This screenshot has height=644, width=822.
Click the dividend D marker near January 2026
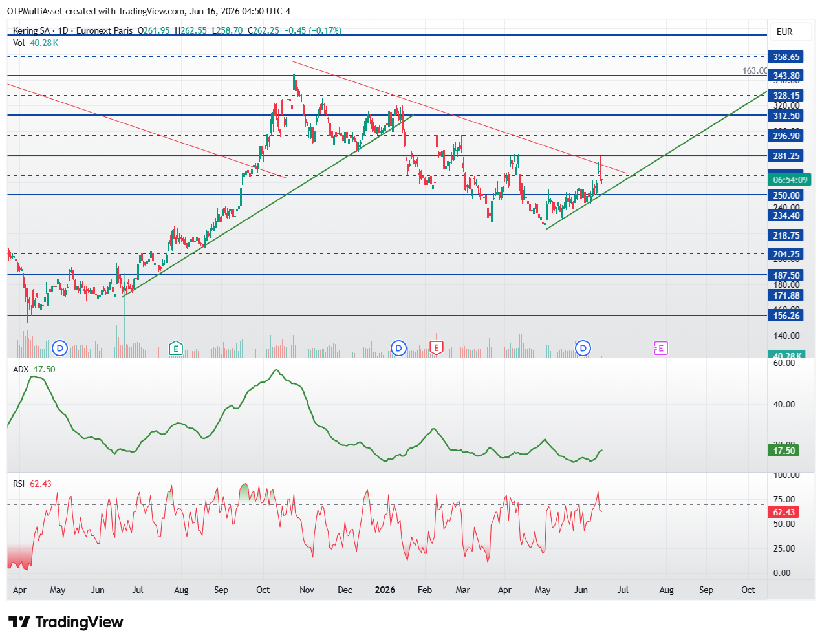(398, 349)
